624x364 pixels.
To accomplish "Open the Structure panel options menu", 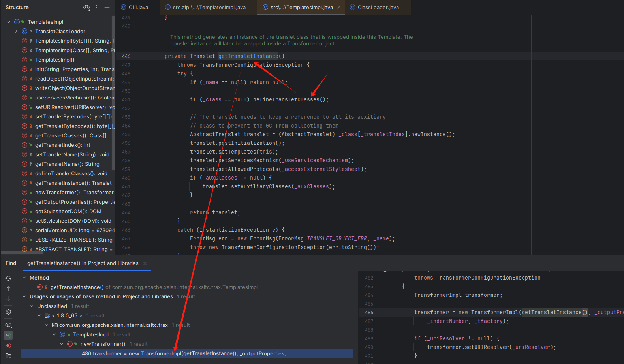I will pyautogui.click(x=97, y=7).
